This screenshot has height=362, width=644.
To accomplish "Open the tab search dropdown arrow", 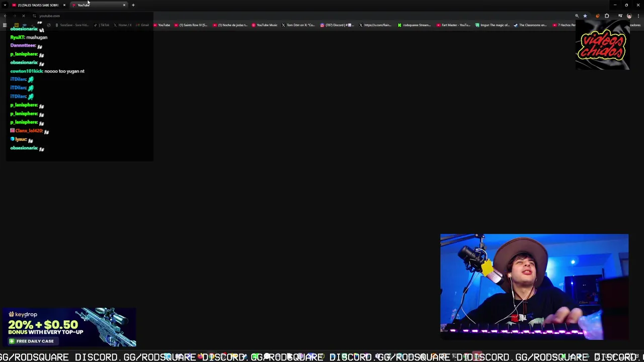I will [x=5, y=5].
